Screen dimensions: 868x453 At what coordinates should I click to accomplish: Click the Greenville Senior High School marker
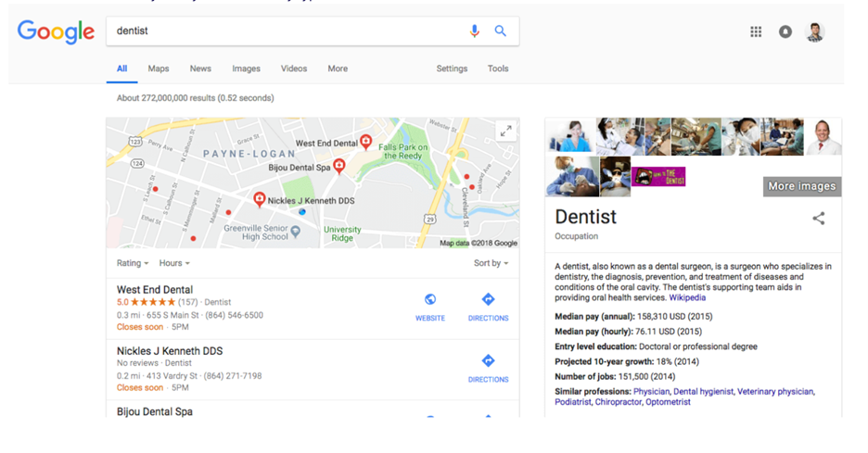(296, 232)
